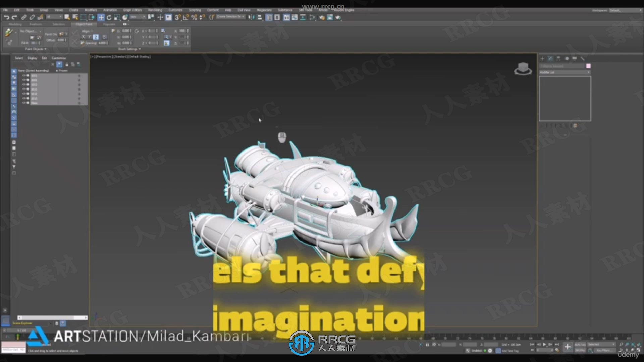644x362 pixels.
Task: Click the Mirror tool icon
Action: 252,17
